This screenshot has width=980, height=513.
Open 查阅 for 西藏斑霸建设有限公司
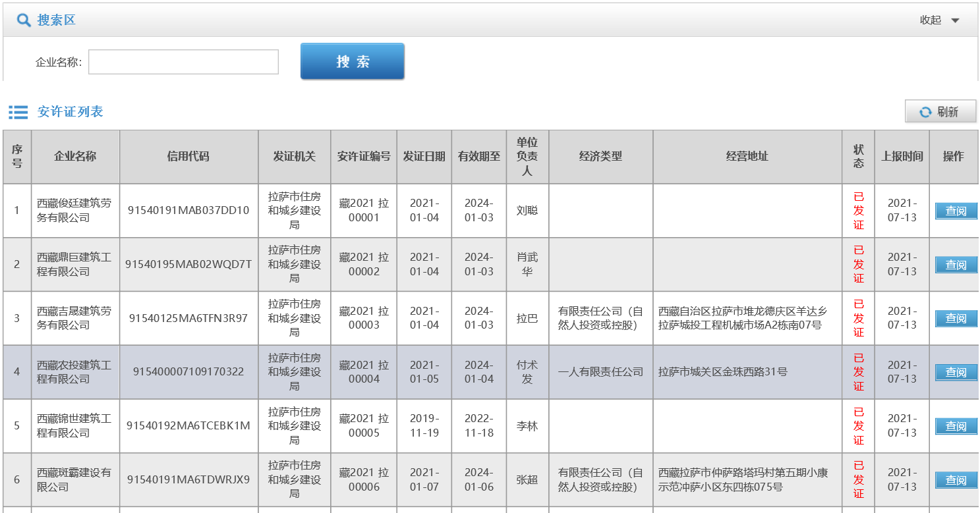pos(955,480)
